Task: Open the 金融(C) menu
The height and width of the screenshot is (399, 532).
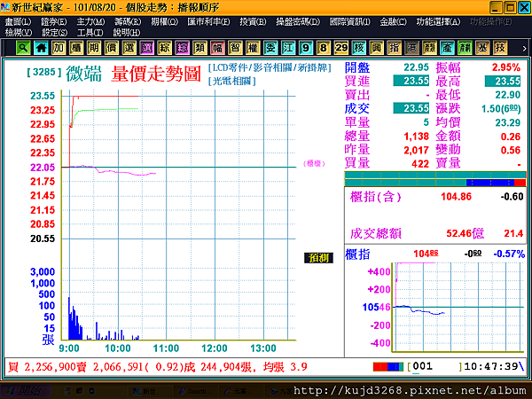Action: click(x=393, y=22)
